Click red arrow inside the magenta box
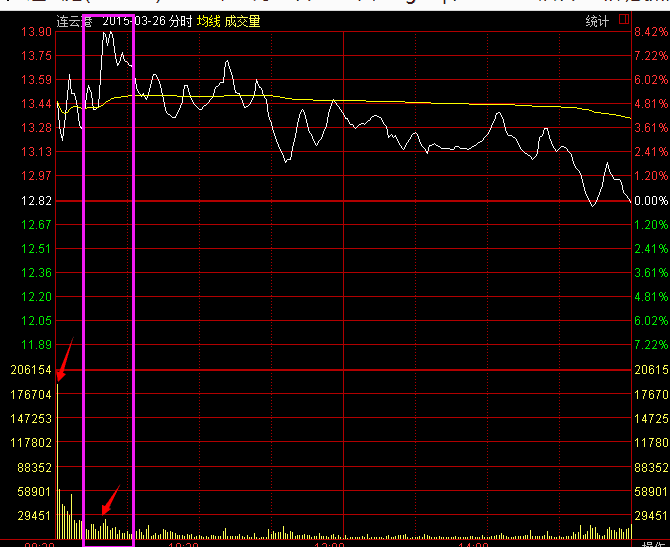Image resolution: width=670 pixels, height=547 pixels. [111, 500]
